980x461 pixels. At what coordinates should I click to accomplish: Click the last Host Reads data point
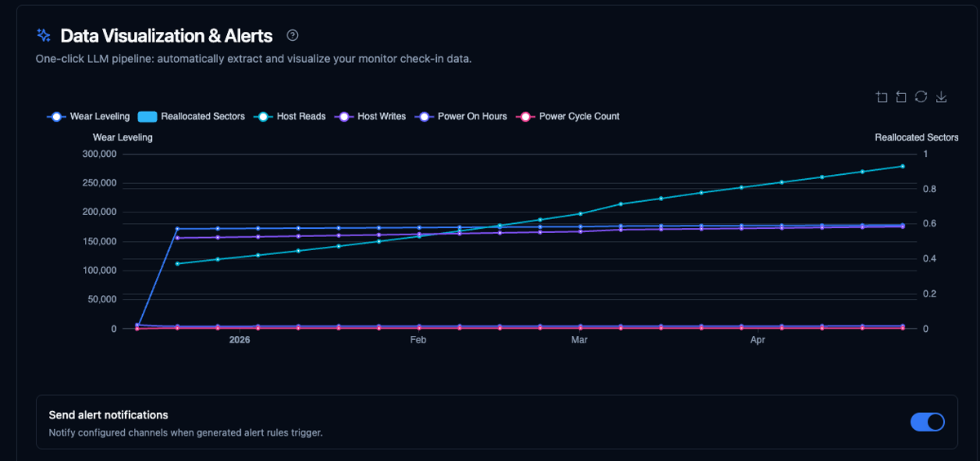click(902, 166)
